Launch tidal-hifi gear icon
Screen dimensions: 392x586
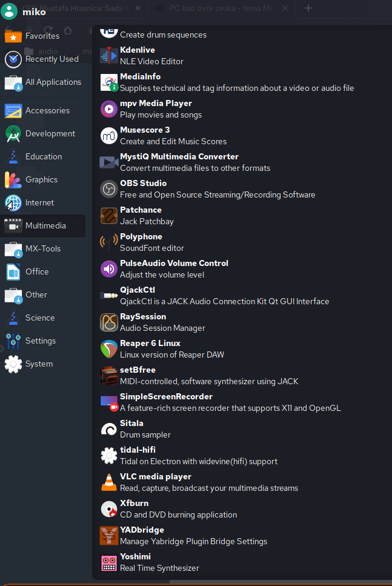tap(108, 456)
